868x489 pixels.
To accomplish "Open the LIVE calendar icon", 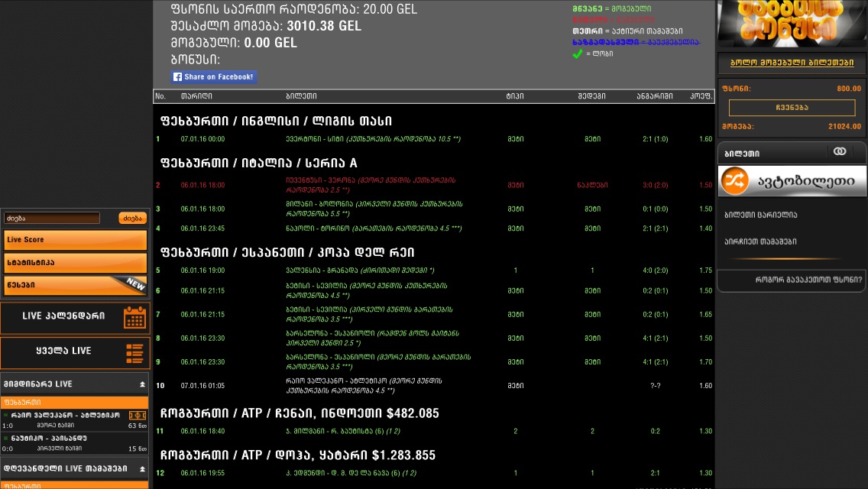I will tap(134, 318).
